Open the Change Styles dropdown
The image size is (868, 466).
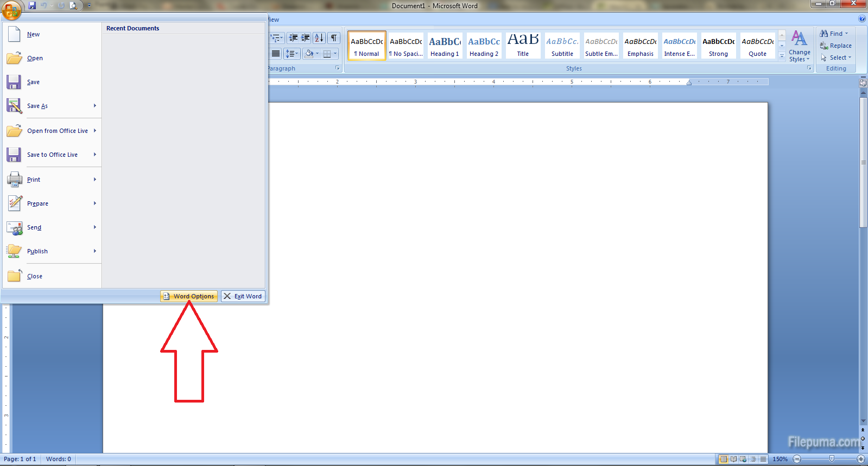[x=799, y=46]
